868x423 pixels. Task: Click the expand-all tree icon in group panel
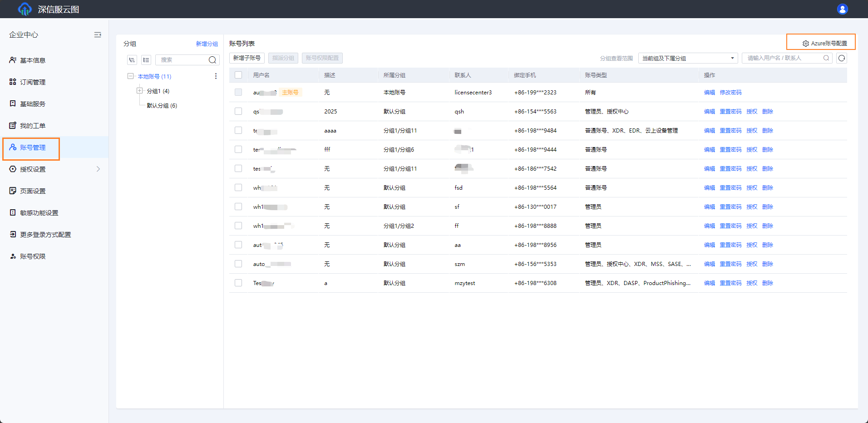[132, 60]
